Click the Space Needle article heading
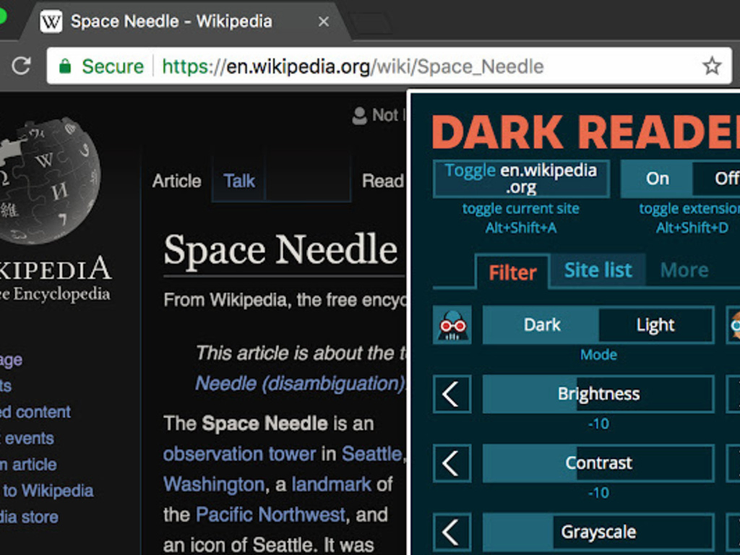 click(280, 250)
